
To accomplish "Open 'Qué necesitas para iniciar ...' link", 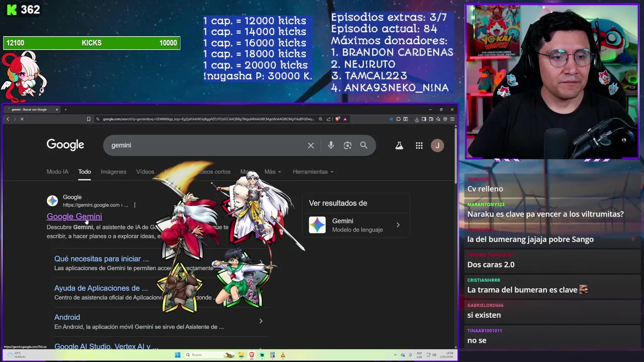I will tap(102, 258).
